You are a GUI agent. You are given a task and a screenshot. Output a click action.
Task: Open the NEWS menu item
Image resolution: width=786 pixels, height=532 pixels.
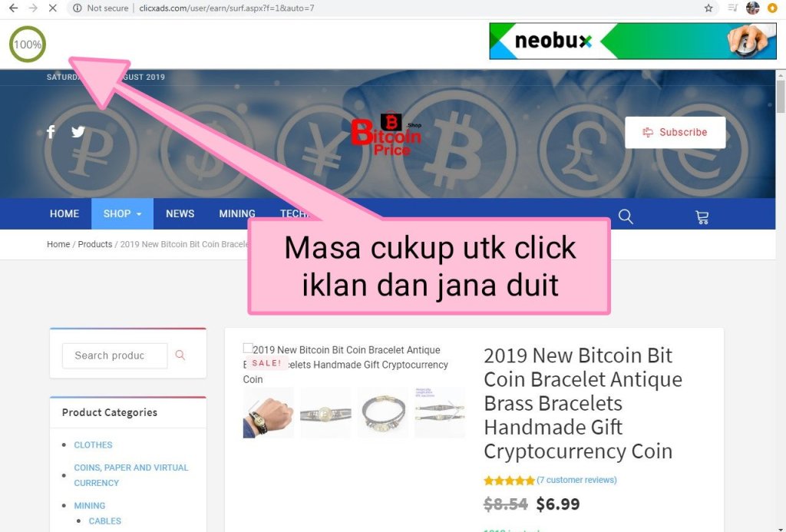click(180, 213)
